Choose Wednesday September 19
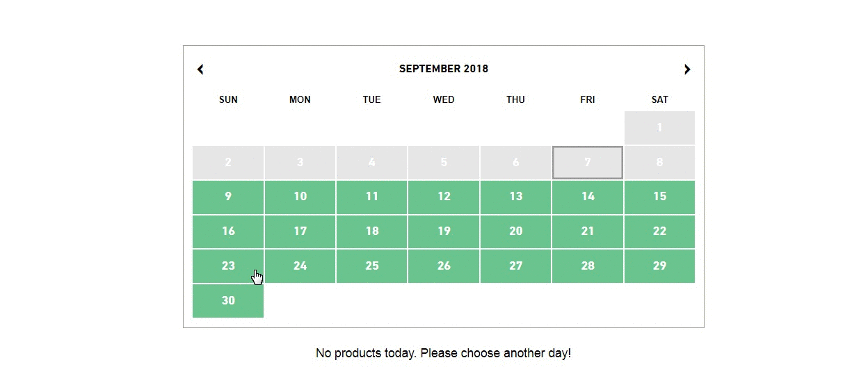The width and height of the screenshot is (868, 383). click(444, 231)
